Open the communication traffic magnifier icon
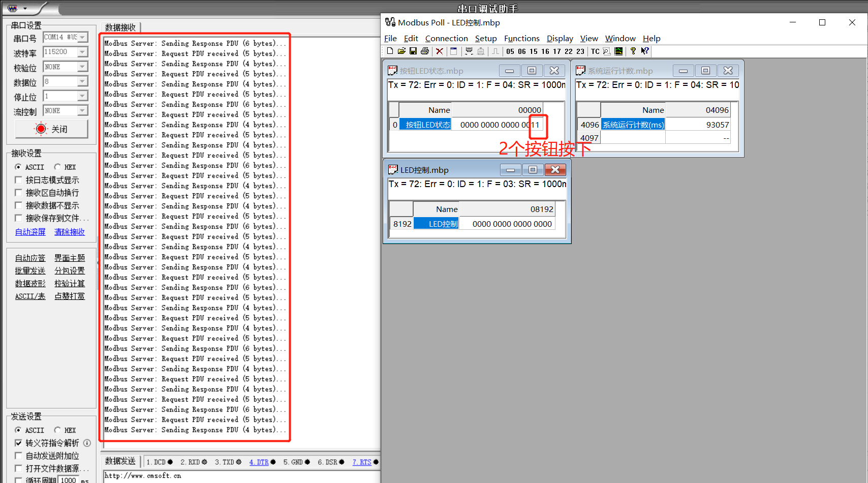 607,51
